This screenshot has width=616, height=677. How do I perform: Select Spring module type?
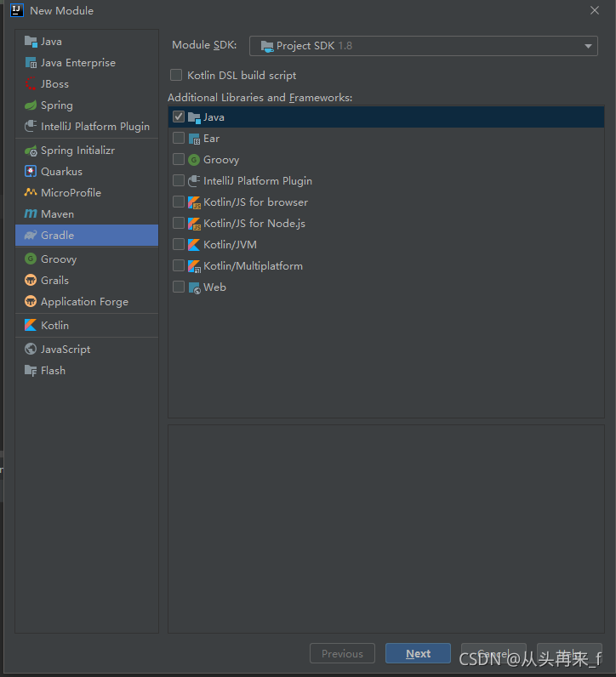point(87,105)
